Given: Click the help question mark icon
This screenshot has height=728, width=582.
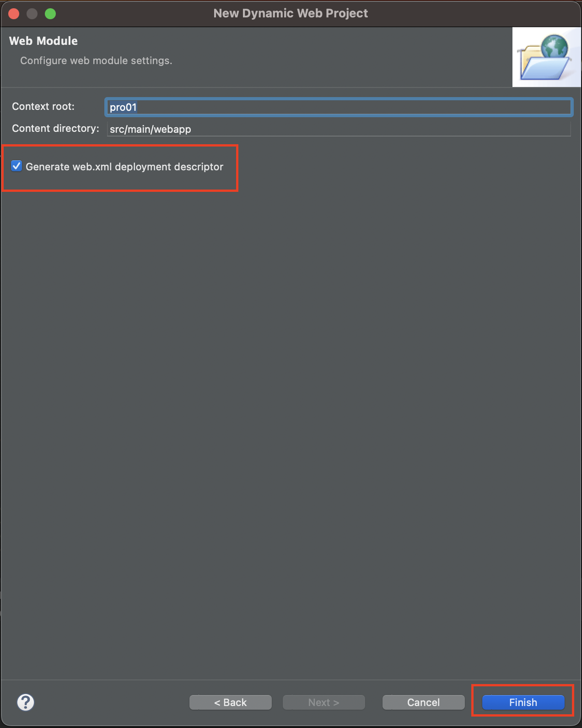Looking at the screenshot, I should 26,702.
